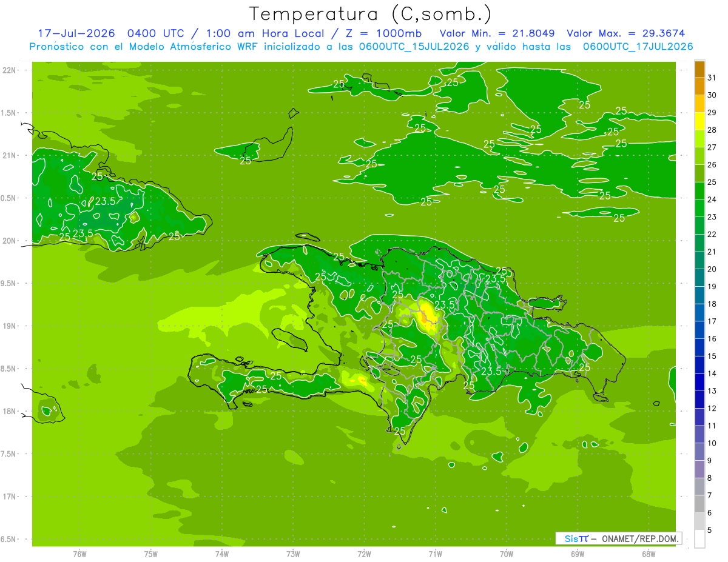Click the "69W" longitude axis label

(578, 554)
